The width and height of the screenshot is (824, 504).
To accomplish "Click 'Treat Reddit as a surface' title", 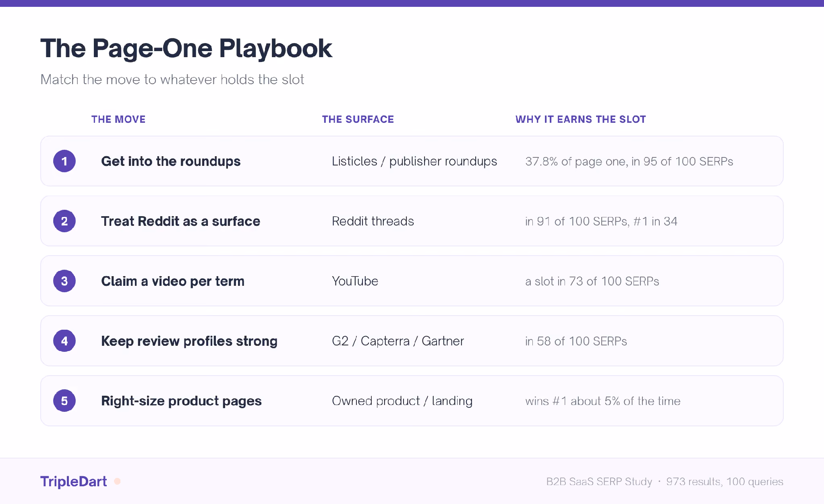I will (x=180, y=221).
